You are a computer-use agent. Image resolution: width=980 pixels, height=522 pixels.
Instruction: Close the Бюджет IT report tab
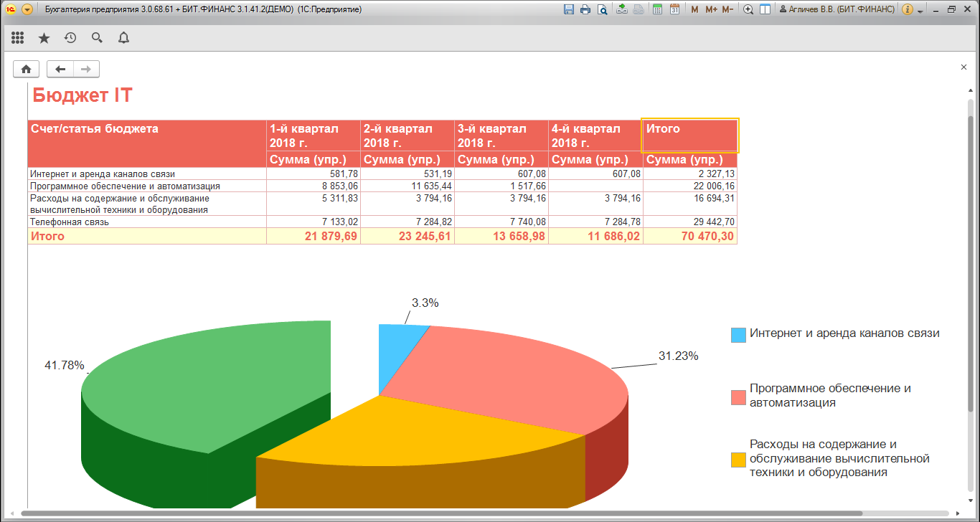963,67
